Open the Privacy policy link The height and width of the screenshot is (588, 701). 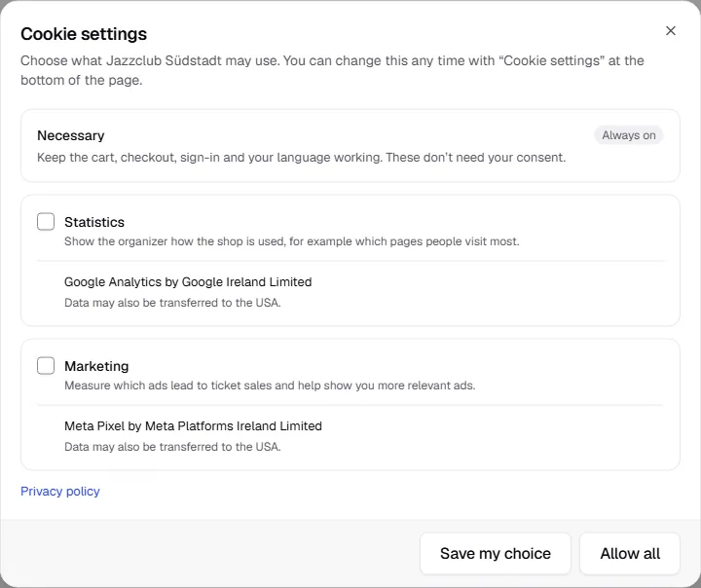(60, 491)
